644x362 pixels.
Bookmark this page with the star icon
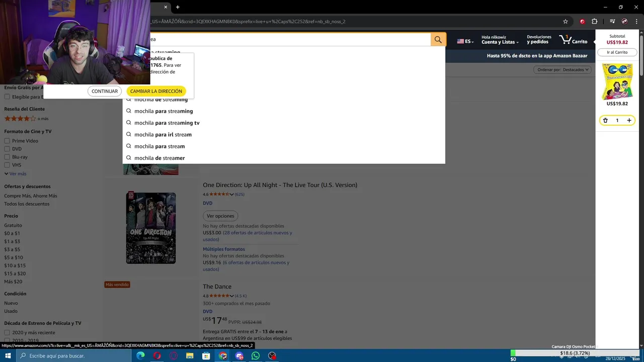566,22
